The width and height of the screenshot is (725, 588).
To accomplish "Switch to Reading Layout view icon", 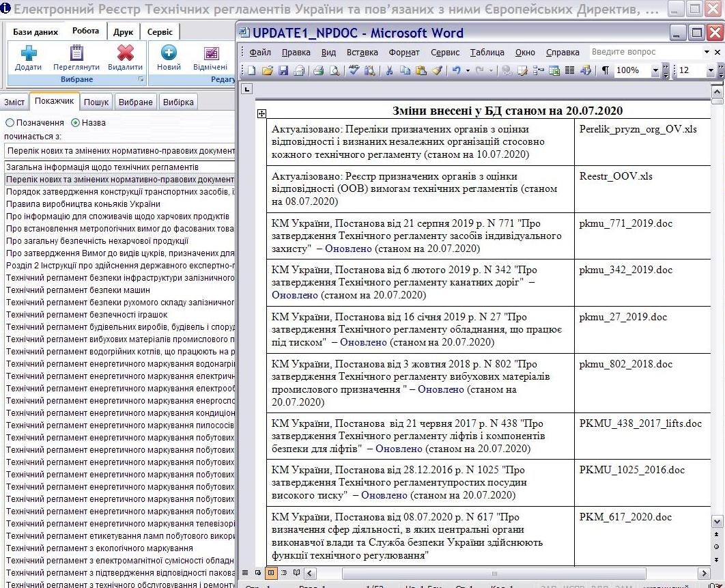I will coord(297,573).
